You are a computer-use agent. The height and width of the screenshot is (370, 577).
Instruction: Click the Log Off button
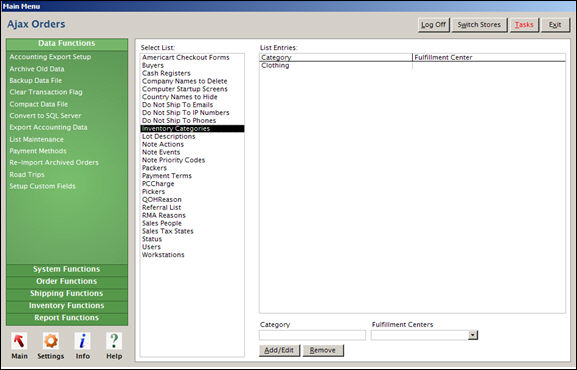pos(433,25)
